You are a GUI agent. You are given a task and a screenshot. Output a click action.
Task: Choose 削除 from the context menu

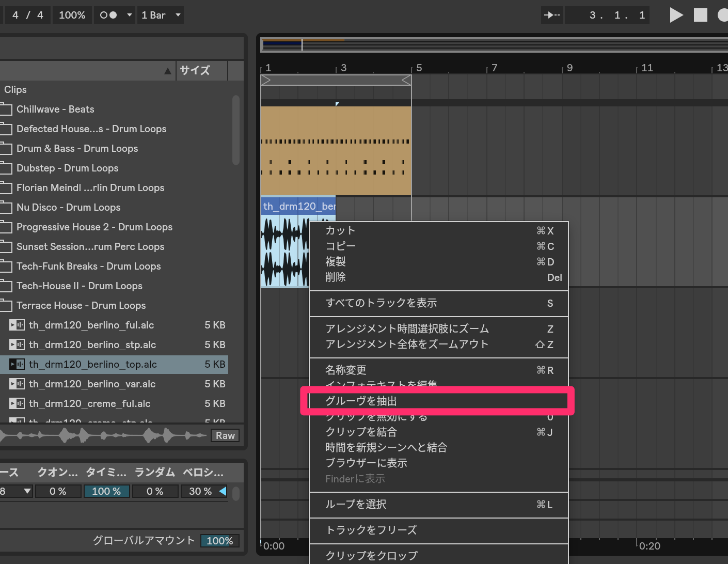tap(439, 277)
